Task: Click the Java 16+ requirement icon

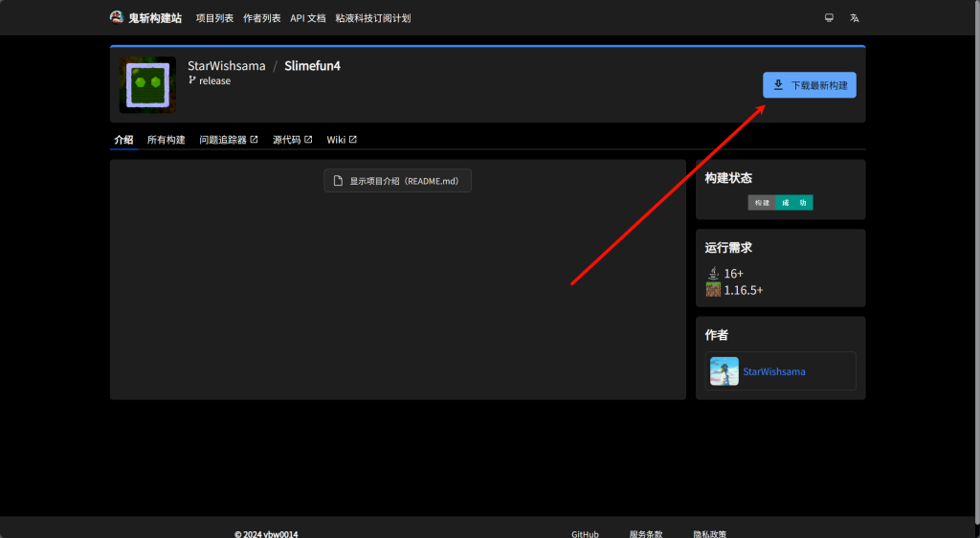Action: [713, 273]
